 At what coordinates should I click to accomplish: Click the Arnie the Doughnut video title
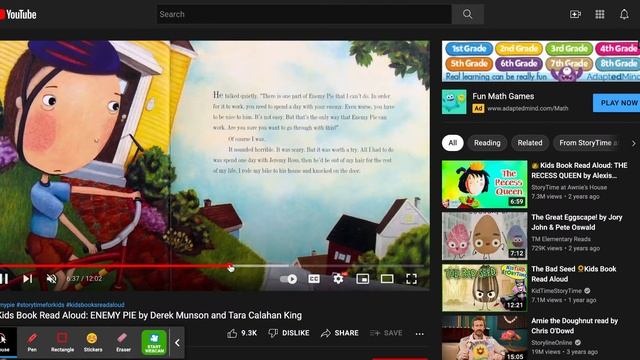pyautogui.click(x=574, y=326)
